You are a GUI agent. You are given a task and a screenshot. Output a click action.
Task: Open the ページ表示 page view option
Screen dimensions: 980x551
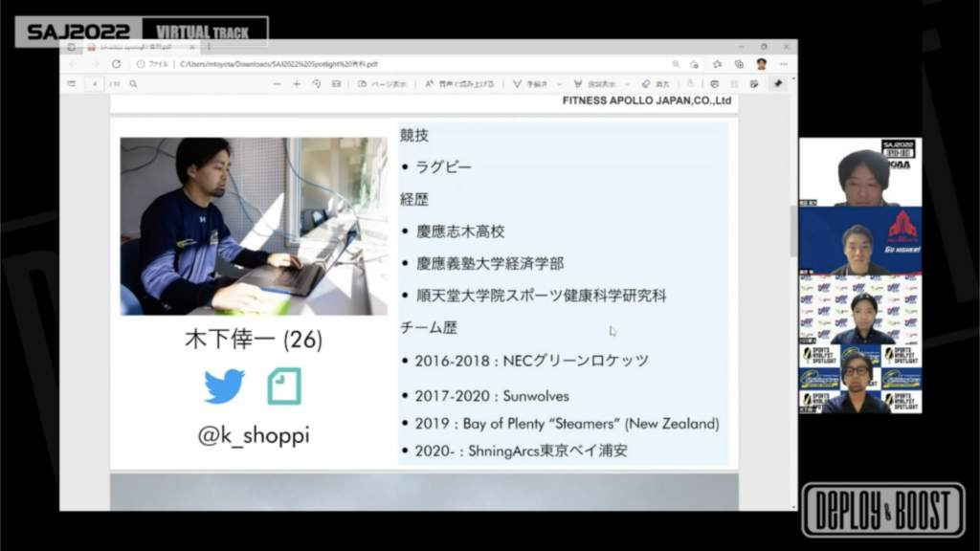click(382, 84)
